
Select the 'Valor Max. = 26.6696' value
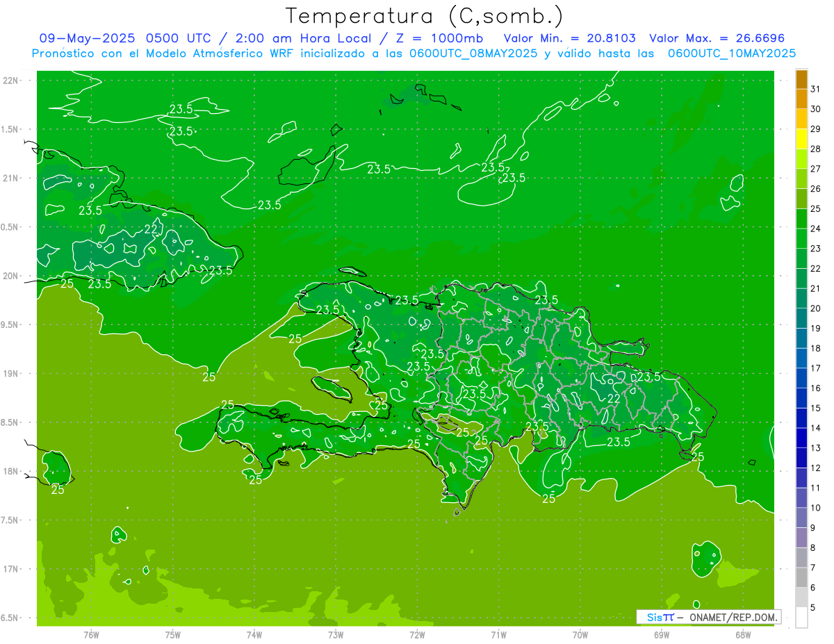point(717,38)
